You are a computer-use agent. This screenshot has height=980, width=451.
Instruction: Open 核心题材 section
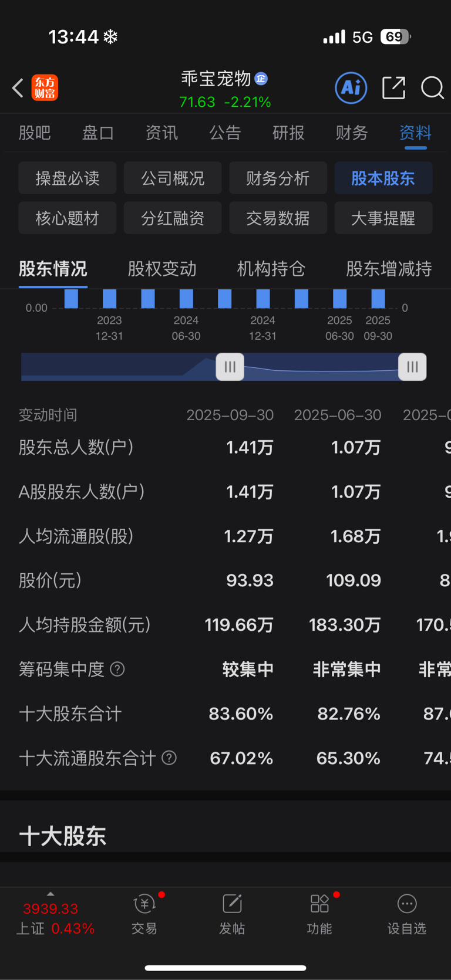point(68,218)
